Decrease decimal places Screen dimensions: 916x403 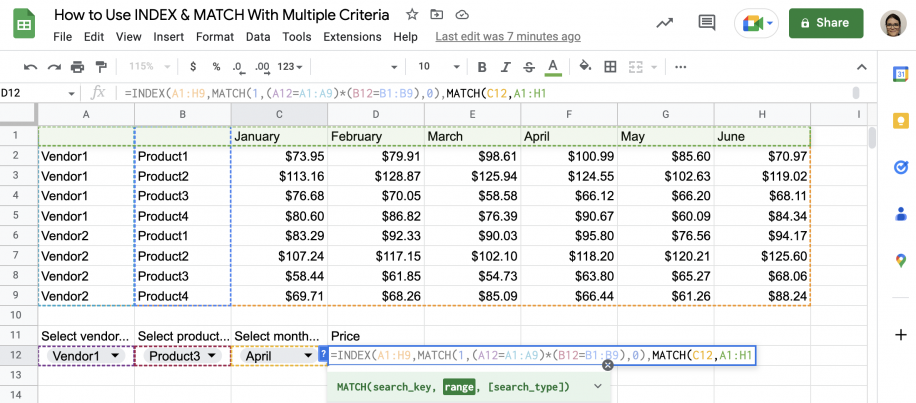(x=237, y=67)
